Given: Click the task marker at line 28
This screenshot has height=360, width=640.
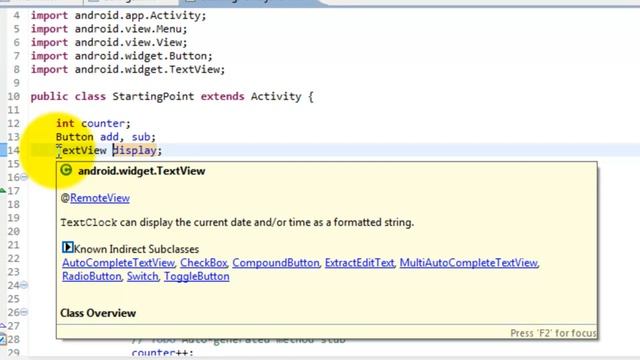Looking at the screenshot, I should coord(3,339).
